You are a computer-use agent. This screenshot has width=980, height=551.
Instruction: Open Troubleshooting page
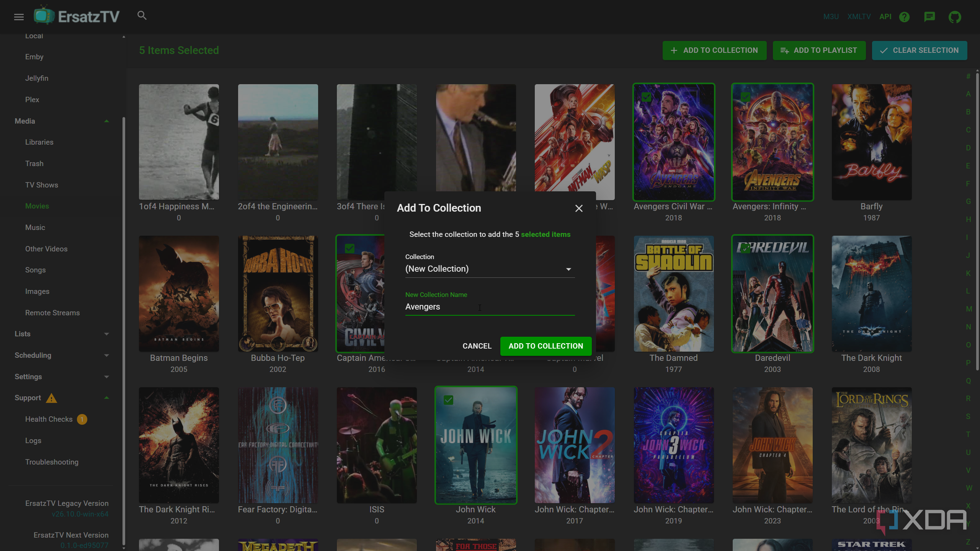pos(52,462)
